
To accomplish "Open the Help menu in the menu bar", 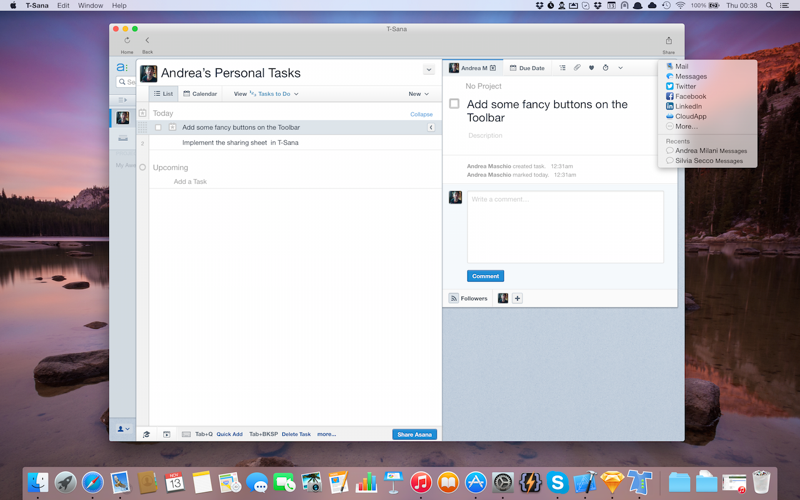I will [x=119, y=6].
